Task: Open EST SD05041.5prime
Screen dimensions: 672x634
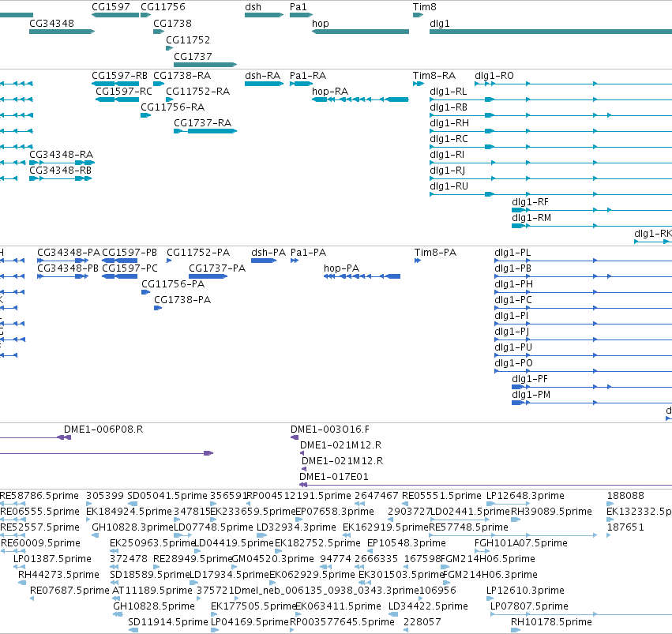Action: pyautogui.click(x=167, y=496)
